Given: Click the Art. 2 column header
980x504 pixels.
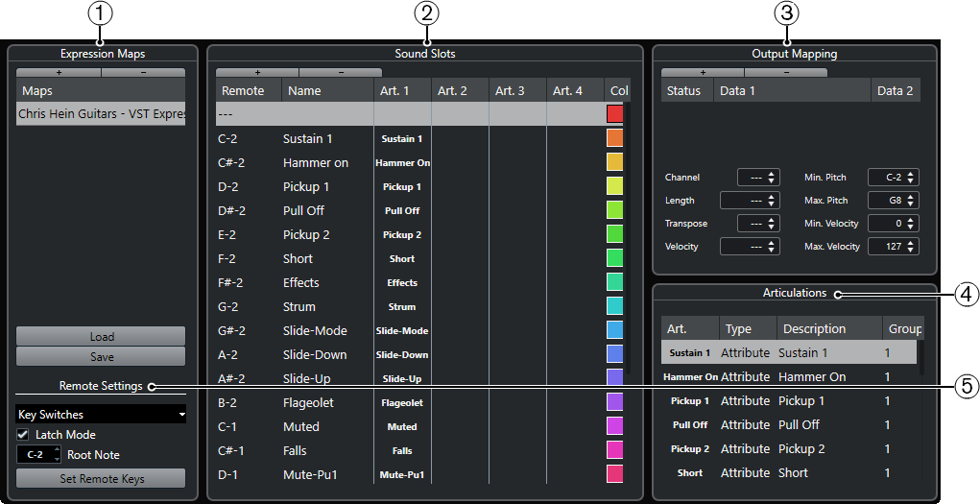Looking at the screenshot, I should click(x=460, y=90).
